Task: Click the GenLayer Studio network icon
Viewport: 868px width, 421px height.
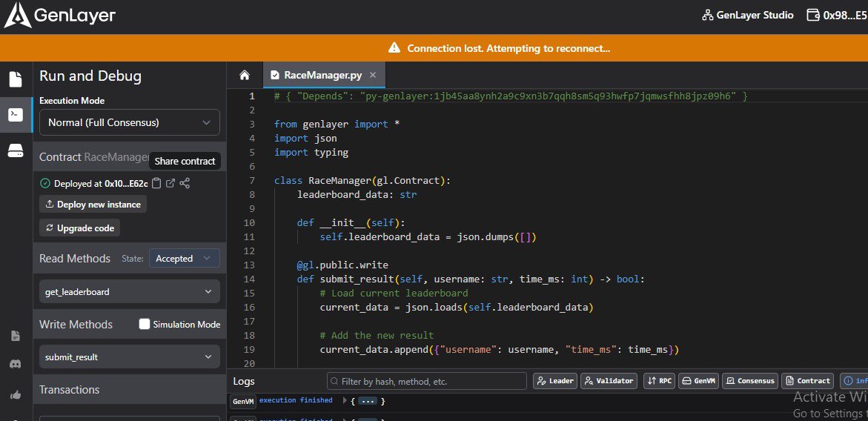Action: pyautogui.click(x=707, y=16)
